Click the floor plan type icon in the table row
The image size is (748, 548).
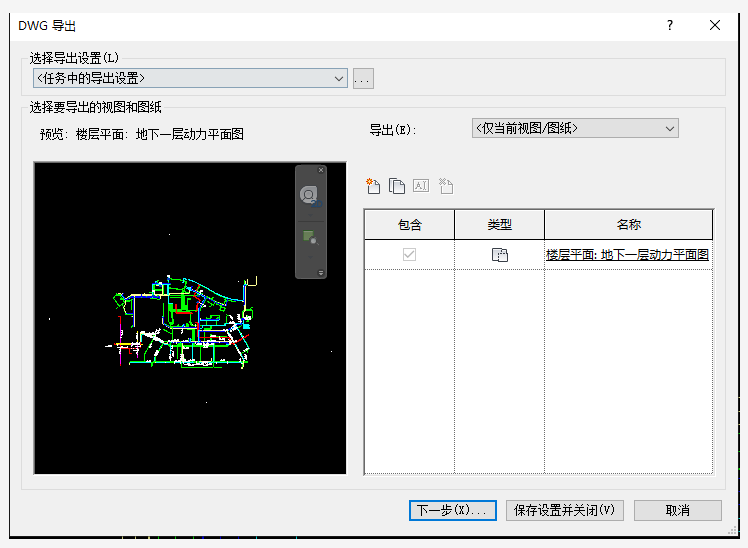(x=499, y=255)
